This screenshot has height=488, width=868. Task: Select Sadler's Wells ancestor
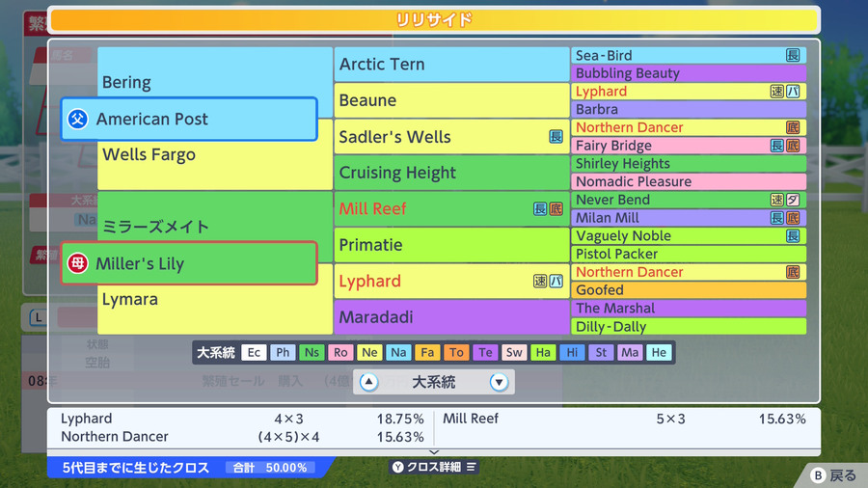[451, 137]
